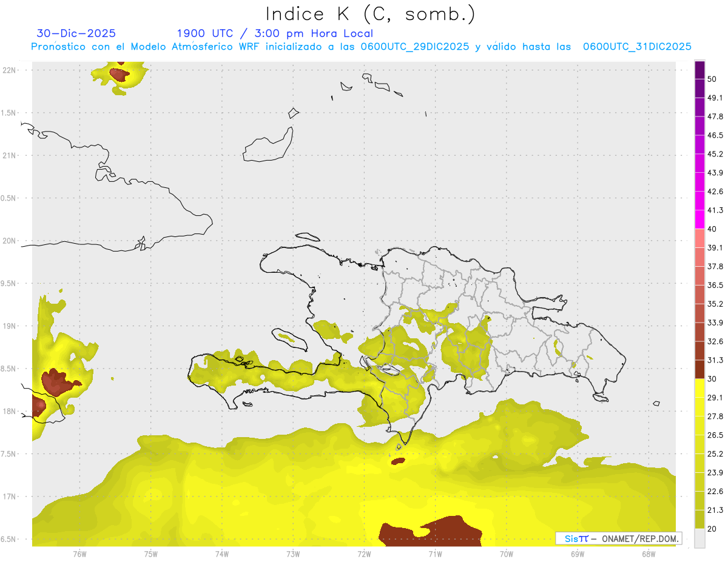728x562 pixels.
Task: Click legend value "21.3"
Action: 715,510
